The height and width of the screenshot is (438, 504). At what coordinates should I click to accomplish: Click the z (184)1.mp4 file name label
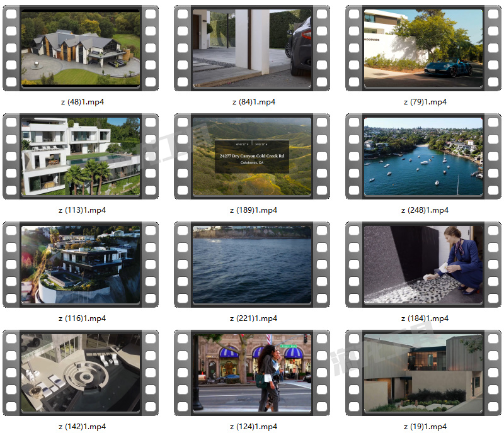click(x=425, y=318)
